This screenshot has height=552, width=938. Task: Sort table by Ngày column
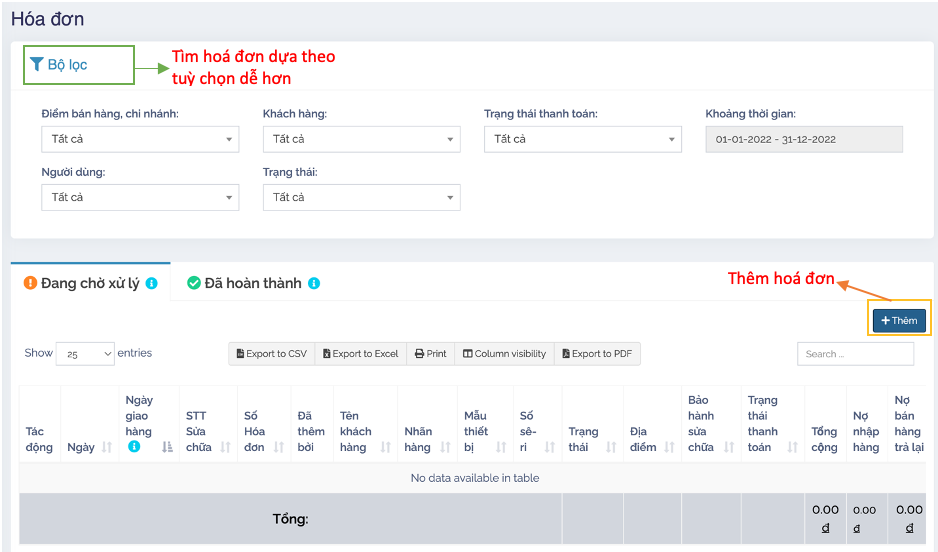click(x=106, y=447)
